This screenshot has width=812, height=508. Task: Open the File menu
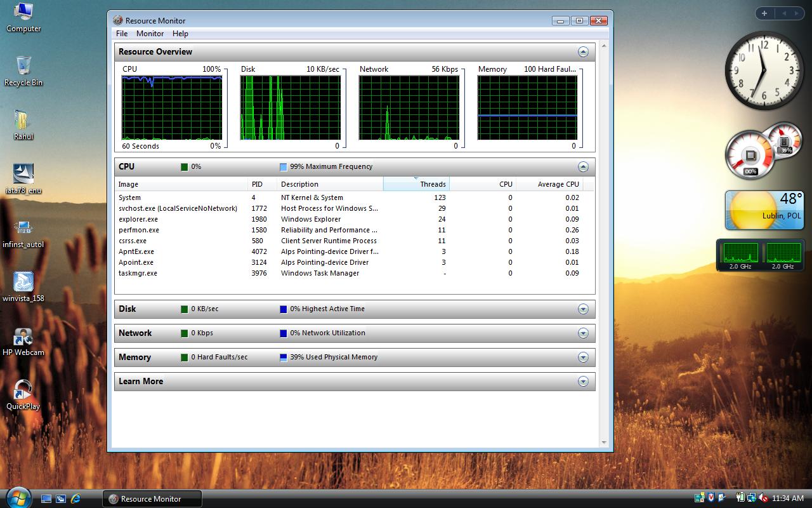click(x=122, y=34)
